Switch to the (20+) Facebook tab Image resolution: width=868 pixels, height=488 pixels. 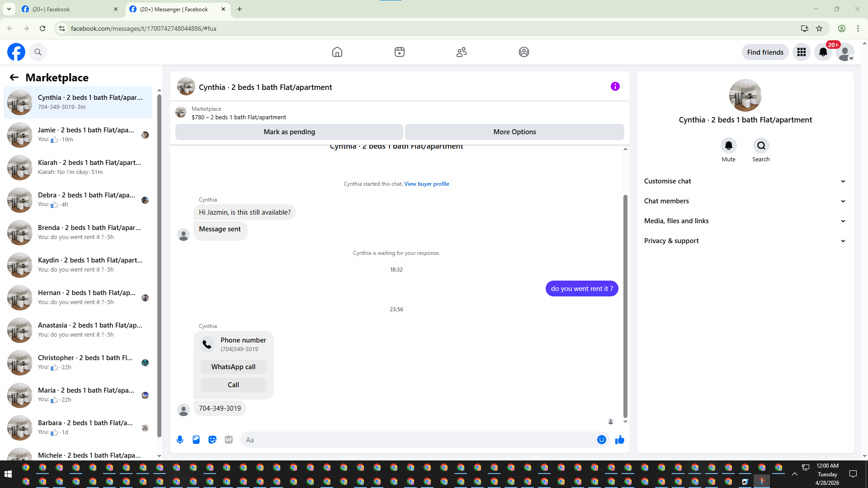click(x=70, y=9)
